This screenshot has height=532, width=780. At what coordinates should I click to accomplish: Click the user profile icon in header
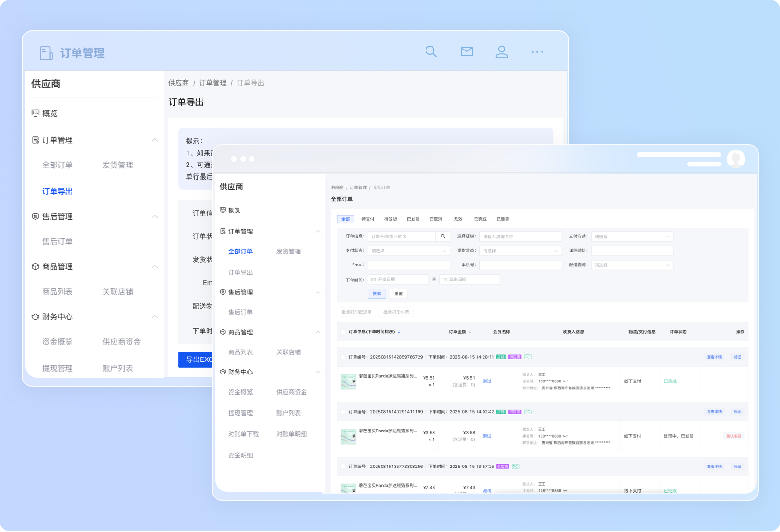(x=501, y=51)
